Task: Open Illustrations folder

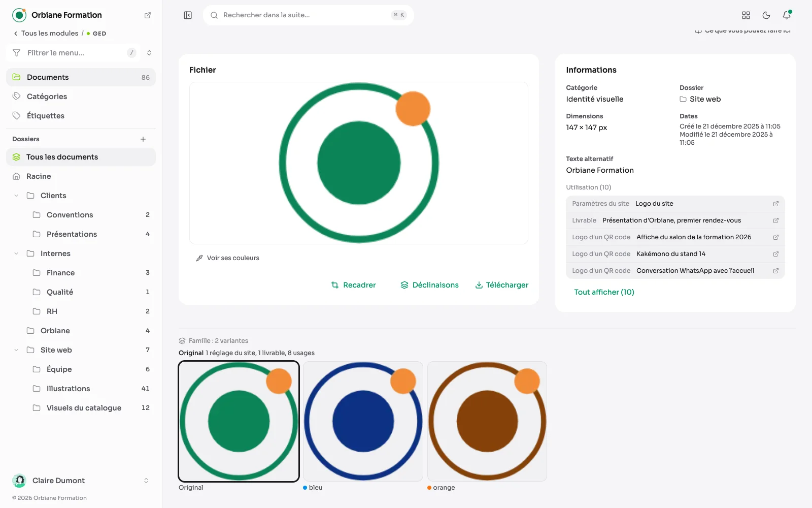Action: pos(91,389)
